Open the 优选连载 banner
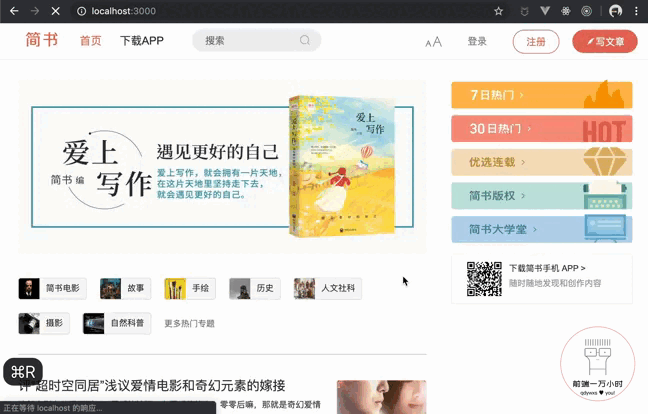The height and width of the screenshot is (414, 648). pos(542,162)
